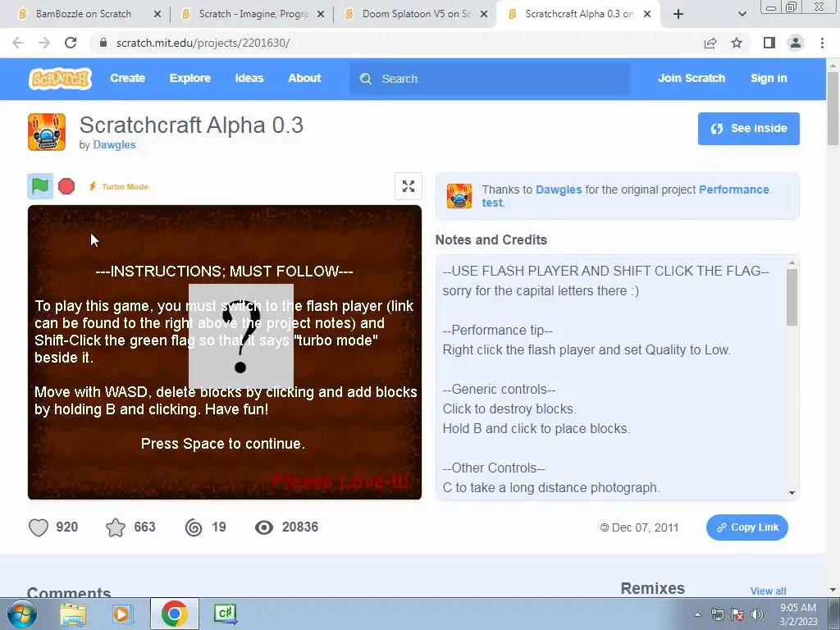Click the Turbo Mode indicator label

click(x=119, y=186)
